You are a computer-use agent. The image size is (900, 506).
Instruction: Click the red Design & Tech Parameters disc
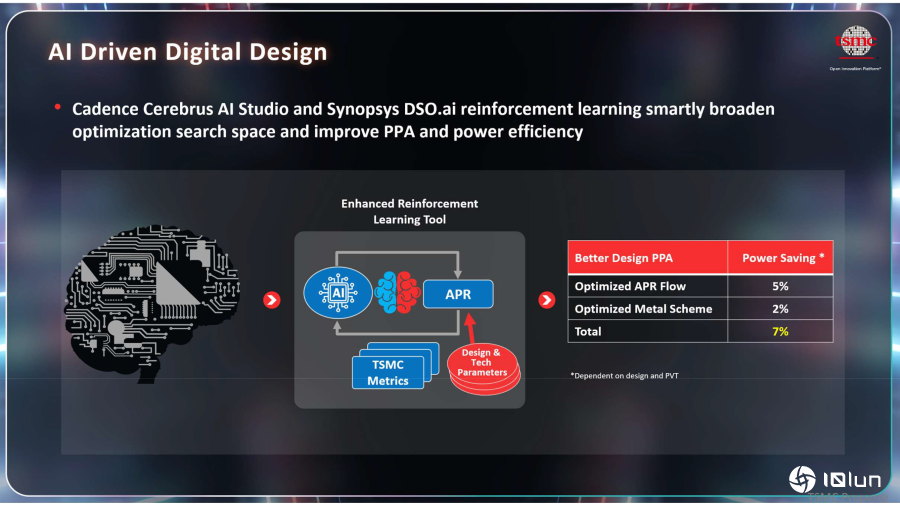coord(482,365)
